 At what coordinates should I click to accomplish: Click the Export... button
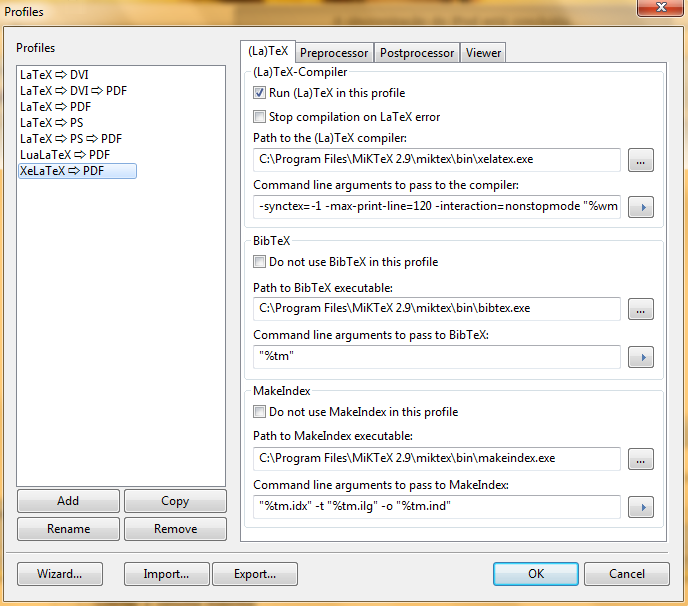(x=255, y=574)
